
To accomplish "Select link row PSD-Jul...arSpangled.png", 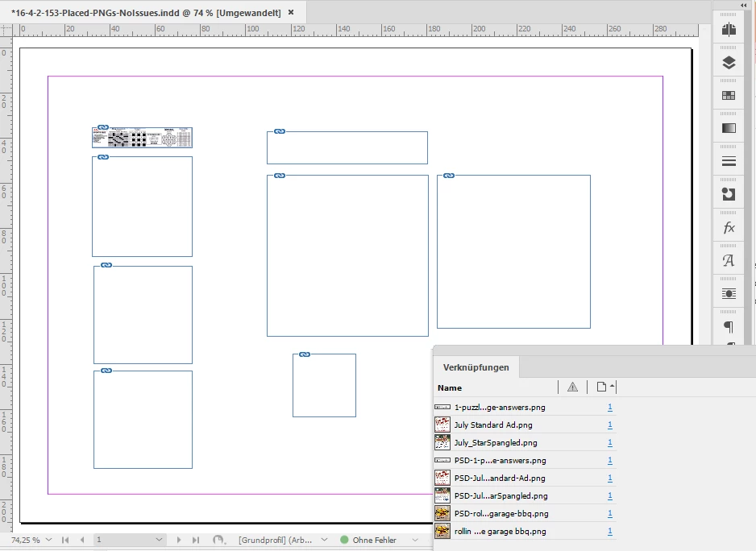I will [x=525, y=496].
